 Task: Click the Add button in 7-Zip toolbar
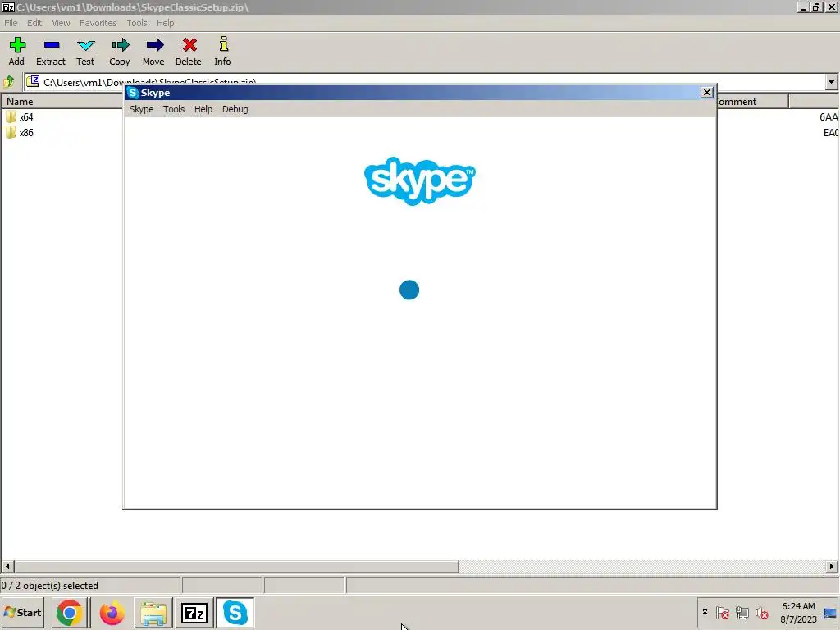[16, 51]
